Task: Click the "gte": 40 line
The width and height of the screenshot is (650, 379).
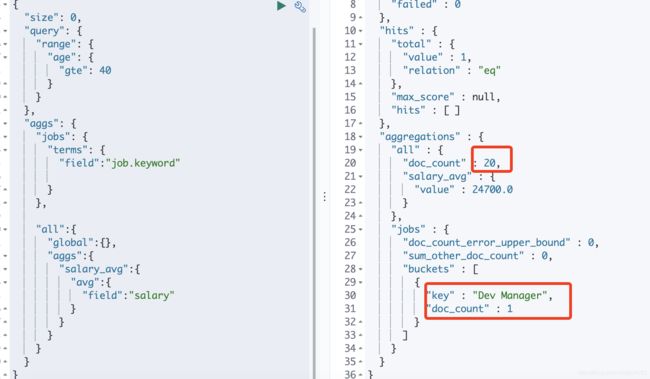Action: click(85, 70)
